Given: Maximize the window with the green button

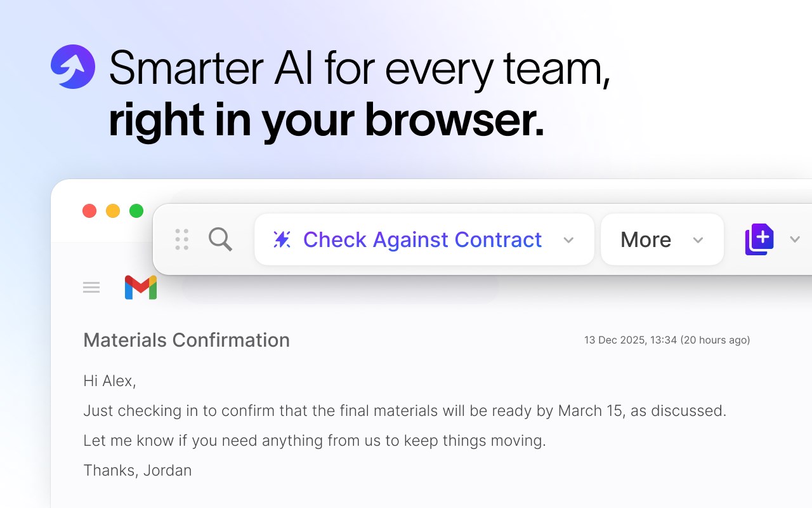Looking at the screenshot, I should pos(136,211).
